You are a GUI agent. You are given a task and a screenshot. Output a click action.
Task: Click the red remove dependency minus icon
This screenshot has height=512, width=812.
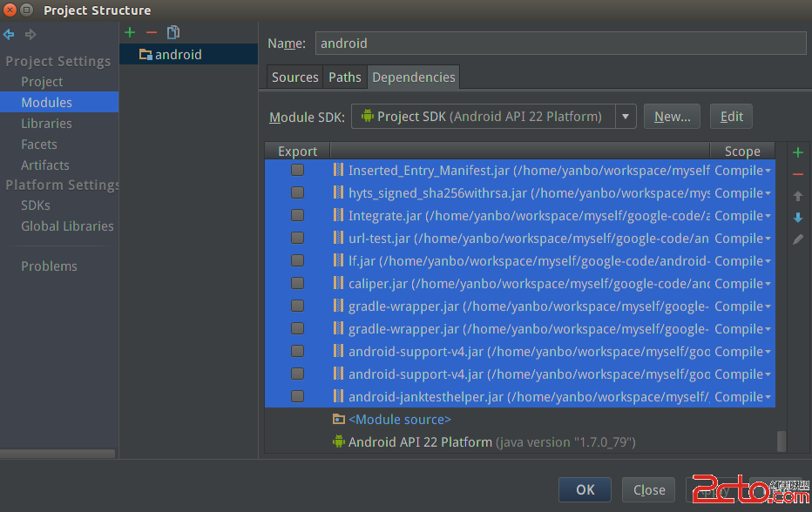pos(797,174)
